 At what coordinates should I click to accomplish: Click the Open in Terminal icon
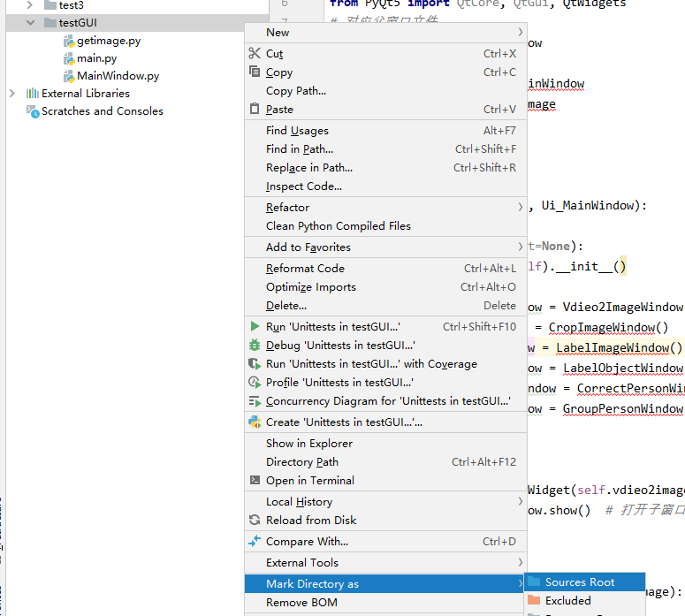[255, 481]
